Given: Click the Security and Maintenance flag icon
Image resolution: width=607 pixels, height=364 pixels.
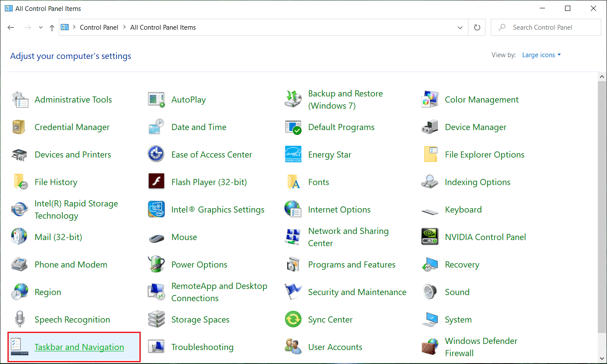Looking at the screenshot, I should (293, 292).
